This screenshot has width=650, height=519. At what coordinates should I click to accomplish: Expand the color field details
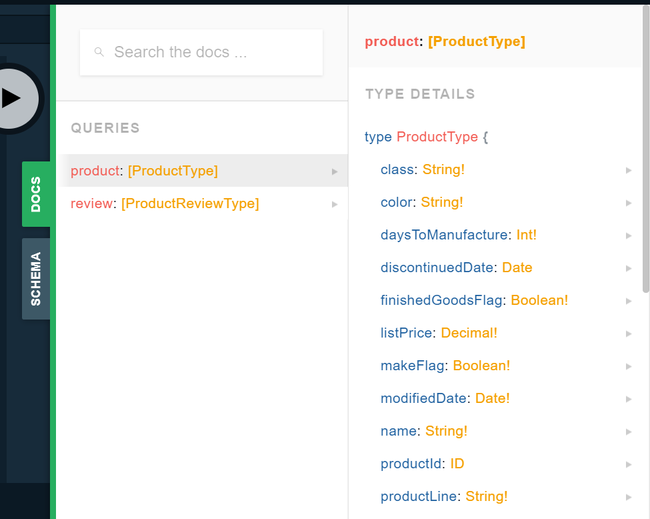pyautogui.click(x=628, y=203)
